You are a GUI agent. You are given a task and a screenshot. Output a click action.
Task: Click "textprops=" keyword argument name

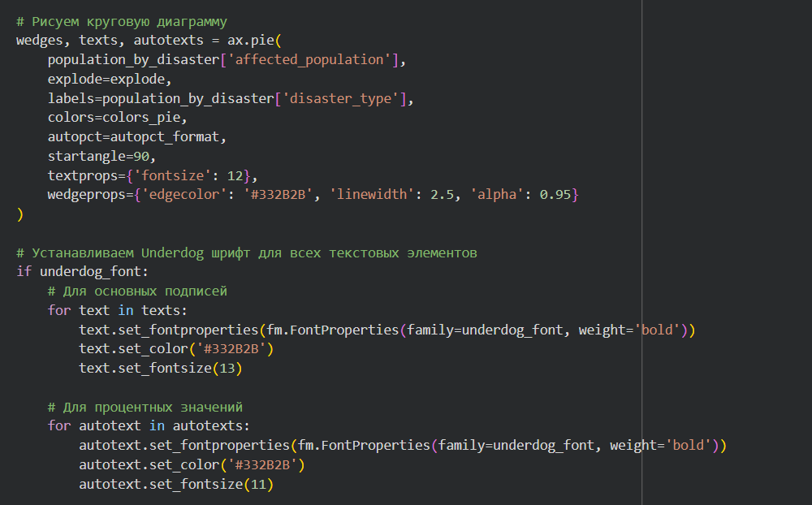tap(87, 175)
